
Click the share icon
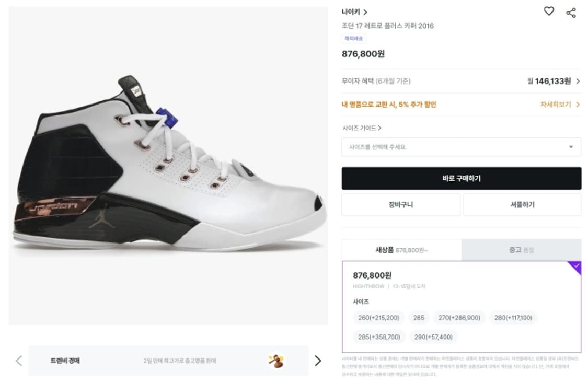coord(571,13)
